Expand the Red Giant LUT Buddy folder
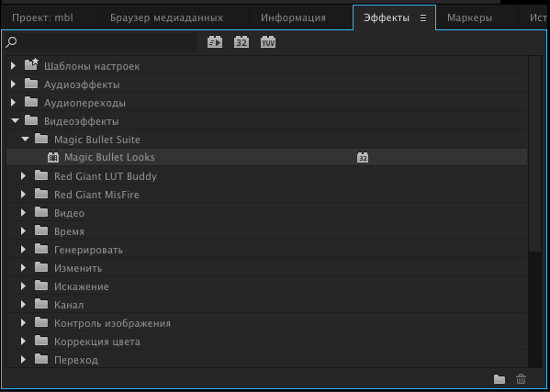The width and height of the screenshot is (550, 392). click(24, 175)
